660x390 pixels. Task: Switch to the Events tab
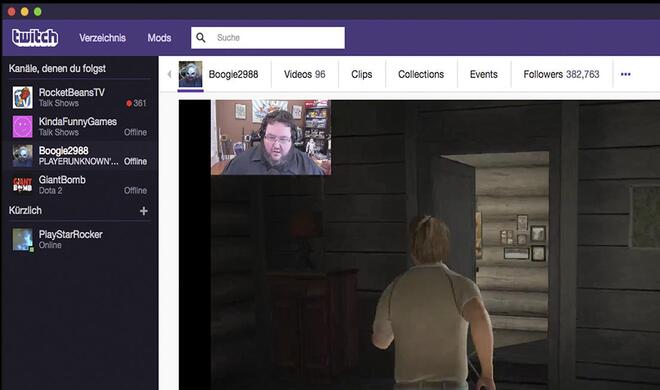coord(484,74)
